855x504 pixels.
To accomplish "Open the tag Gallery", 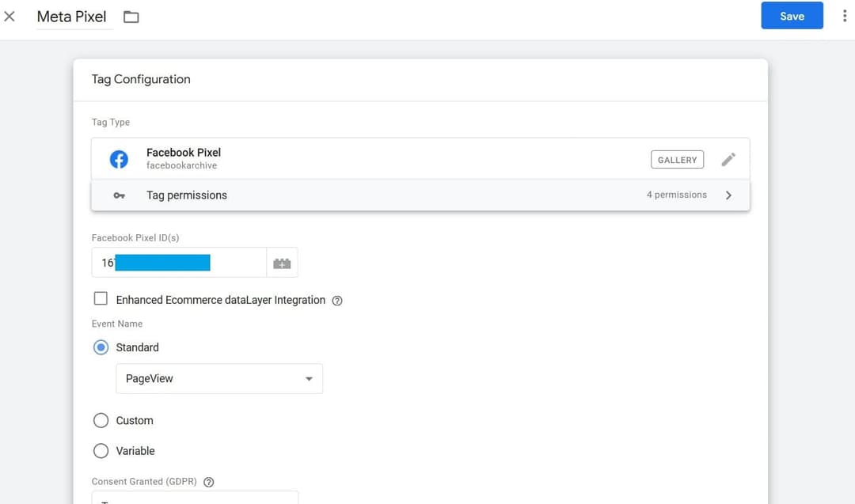I will [x=677, y=159].
